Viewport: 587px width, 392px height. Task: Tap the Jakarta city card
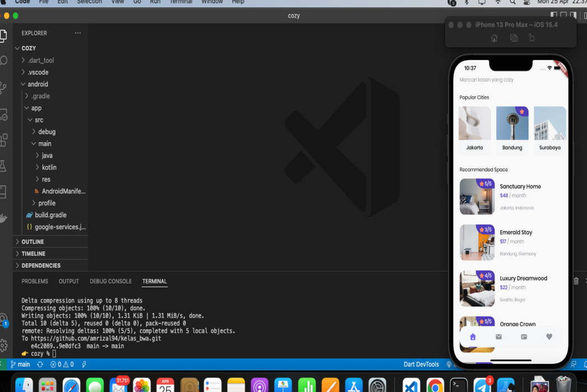474,129
